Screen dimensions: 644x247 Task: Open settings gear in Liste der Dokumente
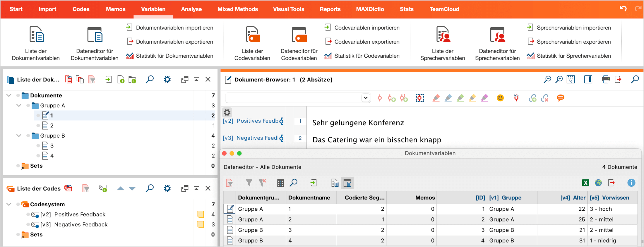pos(167,79)
